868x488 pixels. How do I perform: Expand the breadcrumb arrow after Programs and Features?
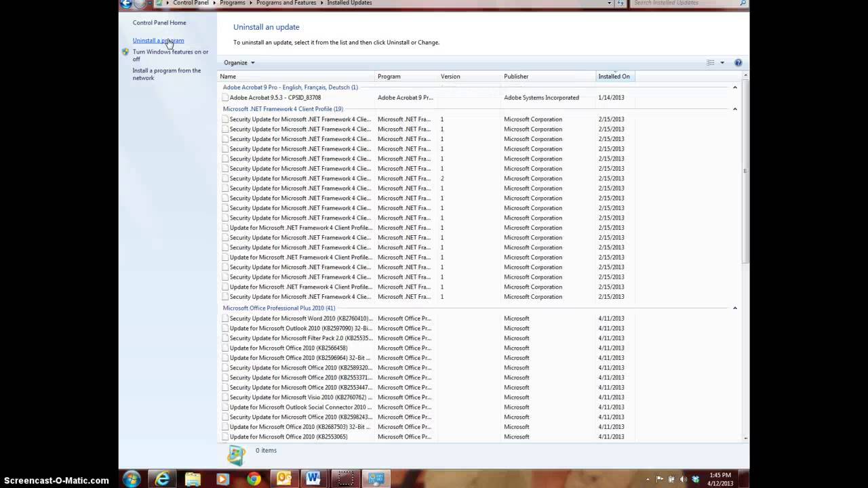point(321,3)
